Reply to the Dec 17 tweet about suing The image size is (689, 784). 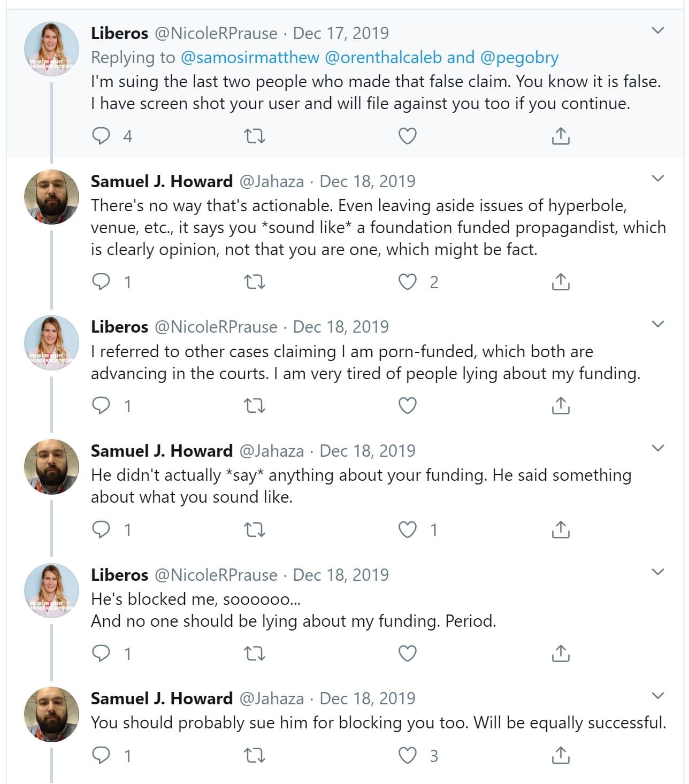(101, 136)
